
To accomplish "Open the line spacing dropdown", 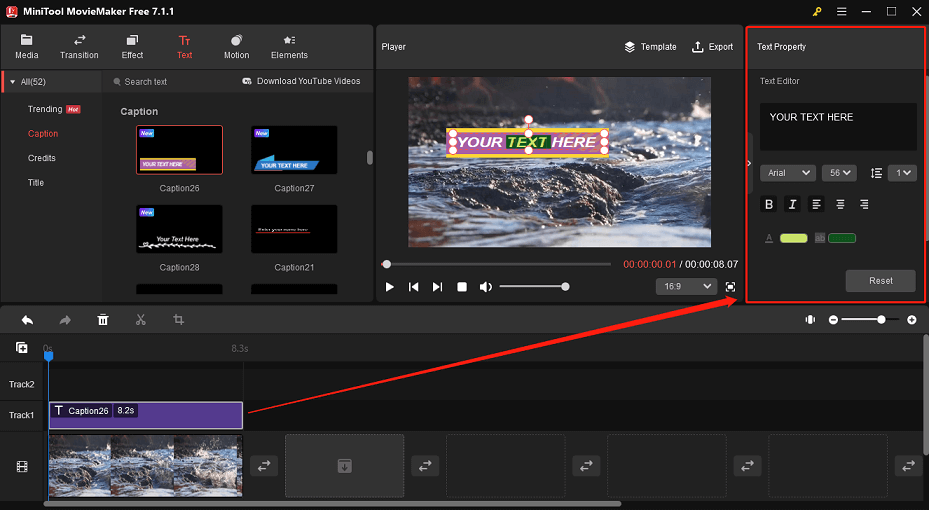I will pyautogui.click(x=902, y=173).
